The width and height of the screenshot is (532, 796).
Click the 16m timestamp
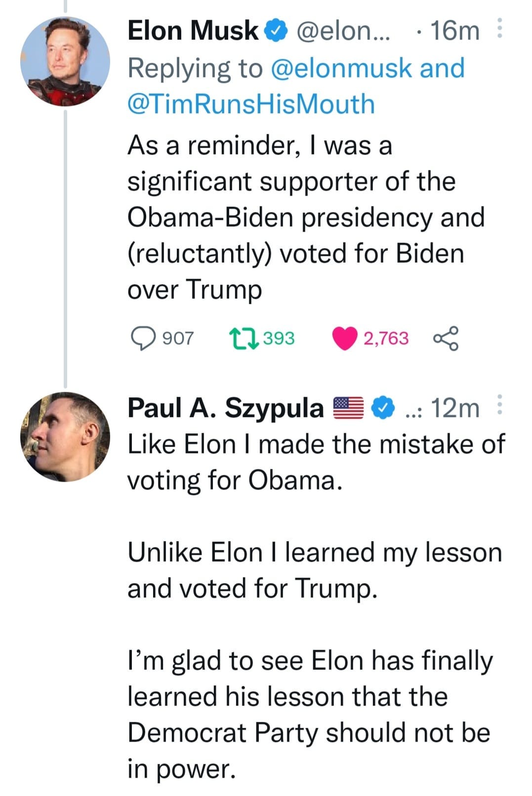tap(454, 31)
